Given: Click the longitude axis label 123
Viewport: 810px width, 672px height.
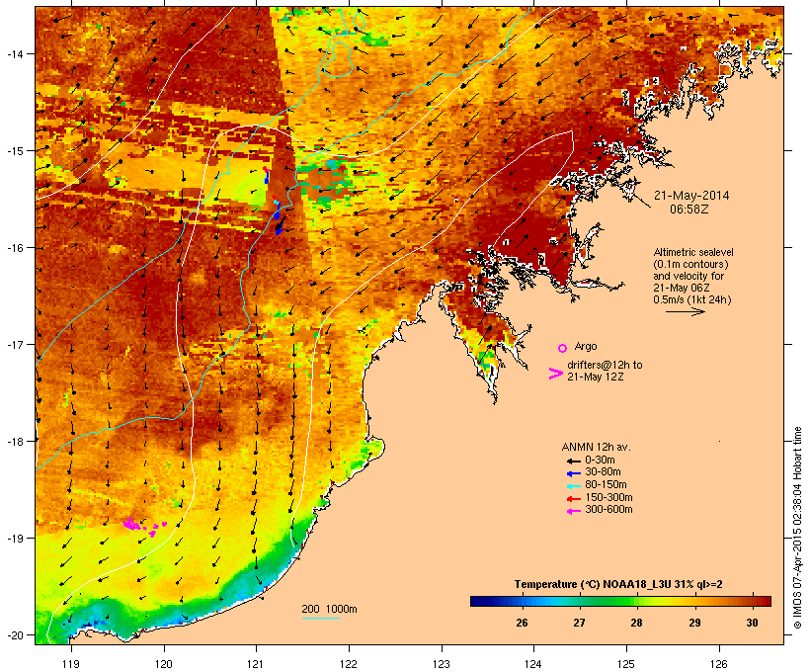Looking at the screenshot, I should click(442, 664).
